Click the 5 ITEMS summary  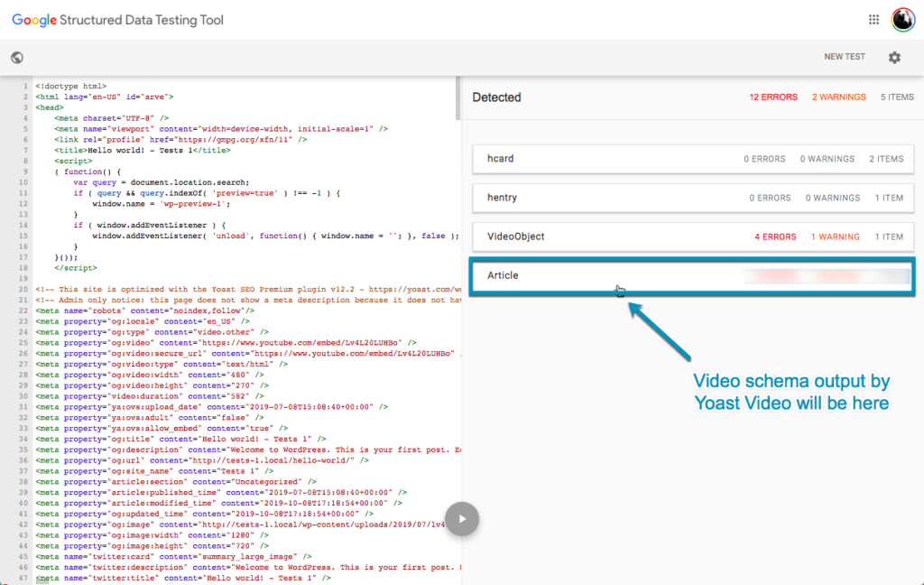pyautogui.click(x=897, y=97)
